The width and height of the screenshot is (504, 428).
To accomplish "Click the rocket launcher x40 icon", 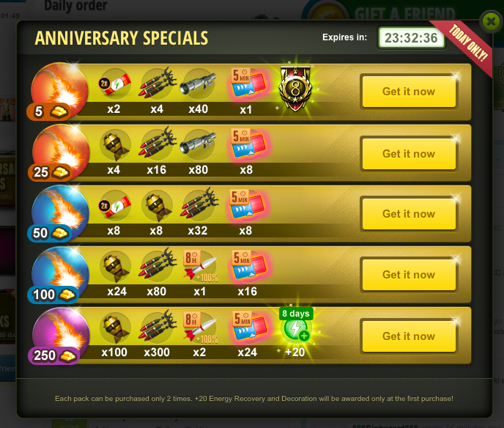I will tap(198, 84).
